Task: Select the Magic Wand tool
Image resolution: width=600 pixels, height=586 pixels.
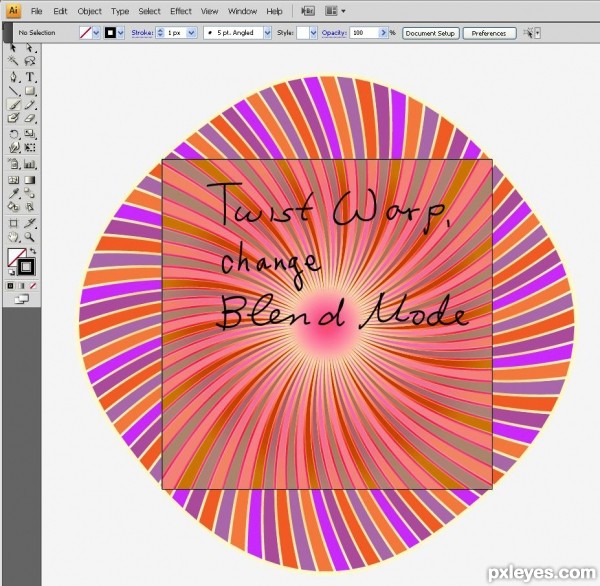Action: click(13, 61)
